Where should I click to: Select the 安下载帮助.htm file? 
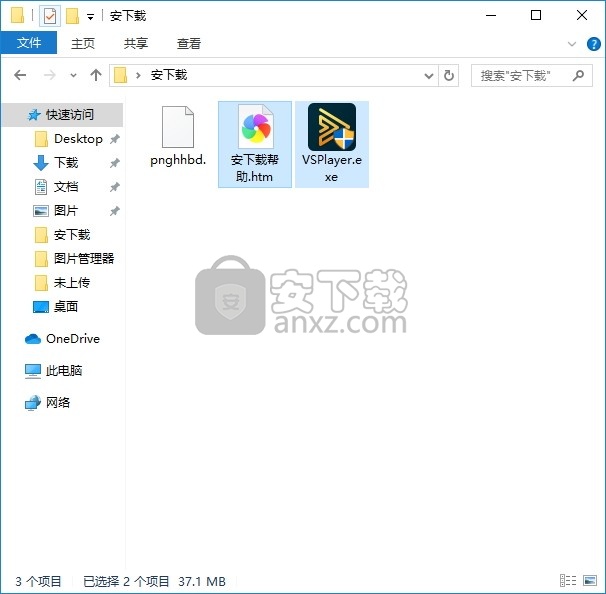click(x=255, y=145)
